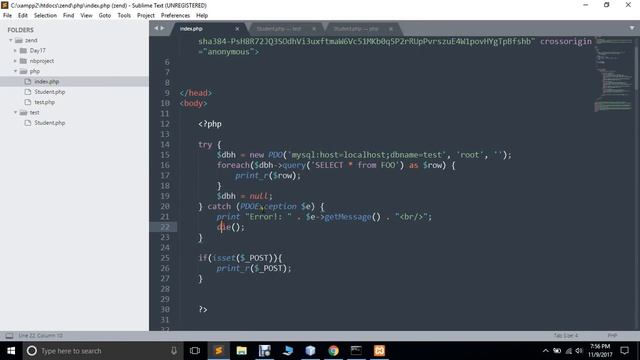This screenshot has width=640, height=360.
Task: Select index.php in the folder tree
Action: (x=47, y=82)
